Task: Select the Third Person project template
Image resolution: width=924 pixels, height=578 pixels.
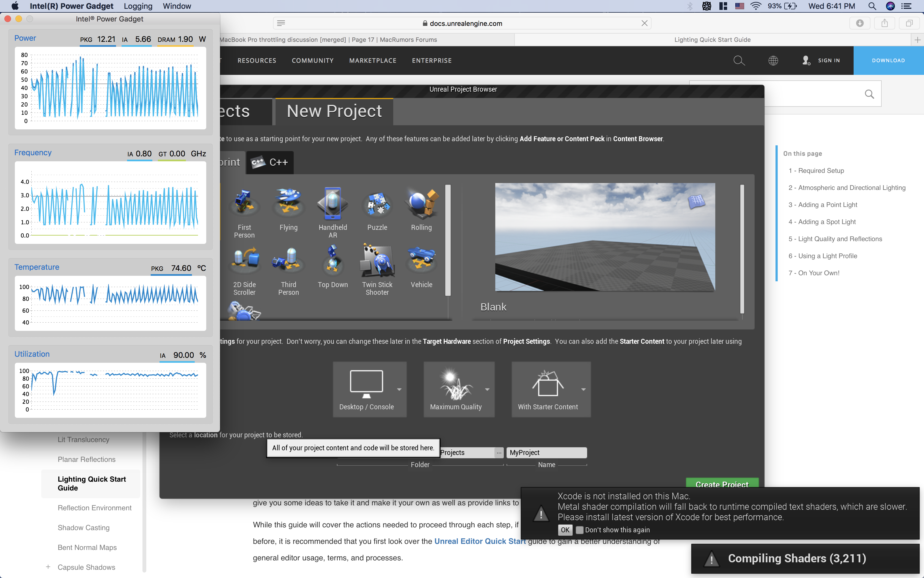Action: tap(288, 271)
